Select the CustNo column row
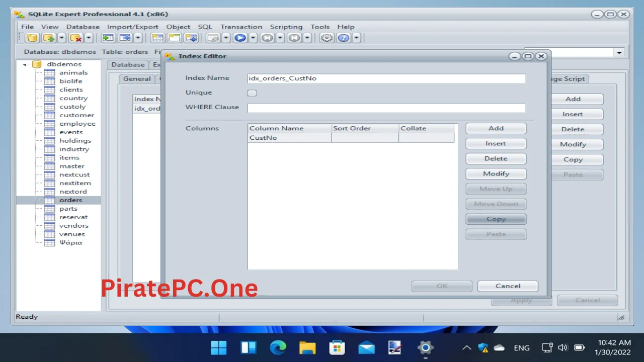The image size is (644, 362). click(351, 138)
